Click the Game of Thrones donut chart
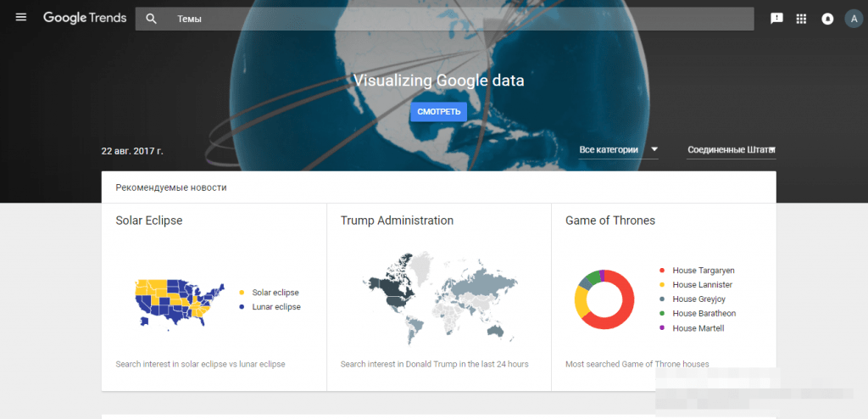The image size is (868, 419). tap(604, 299)
